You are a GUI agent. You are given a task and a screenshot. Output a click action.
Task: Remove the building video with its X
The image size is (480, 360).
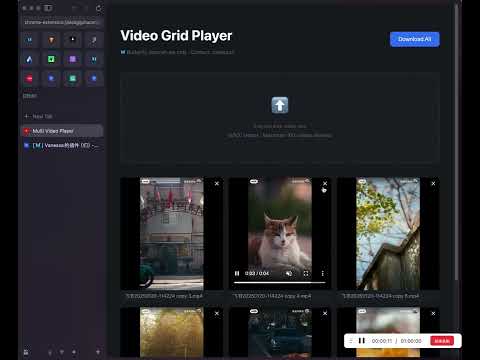[217, 184]
